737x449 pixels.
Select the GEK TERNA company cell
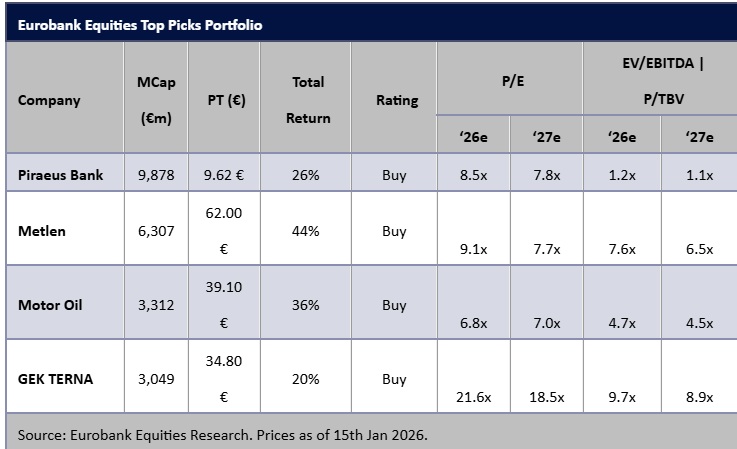(56, 379)
